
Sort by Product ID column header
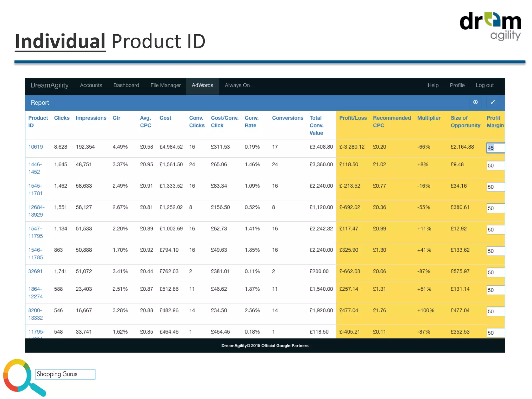[38, 122]
